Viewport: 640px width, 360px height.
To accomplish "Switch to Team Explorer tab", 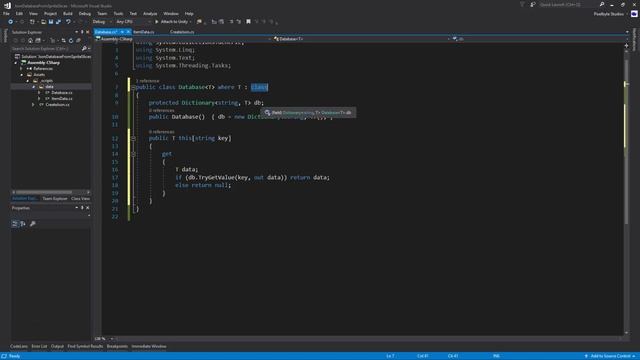I will click(x=55, y=198).
